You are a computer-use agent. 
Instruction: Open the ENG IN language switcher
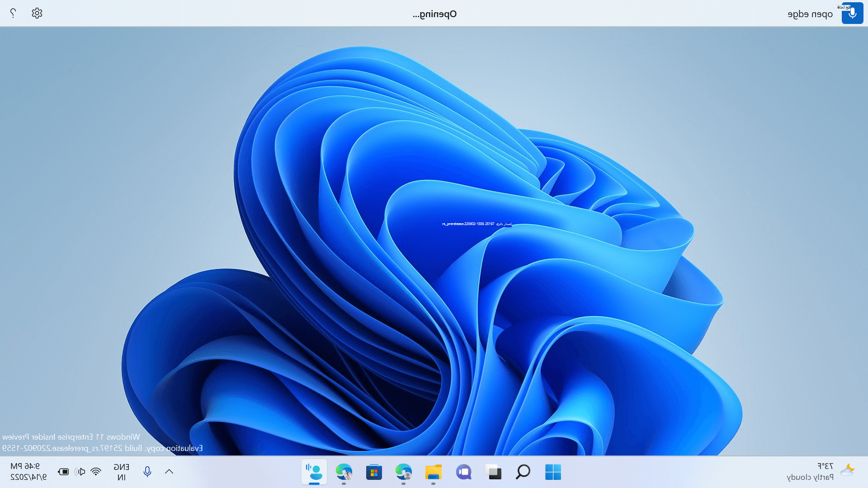click(x=122, y=472)
